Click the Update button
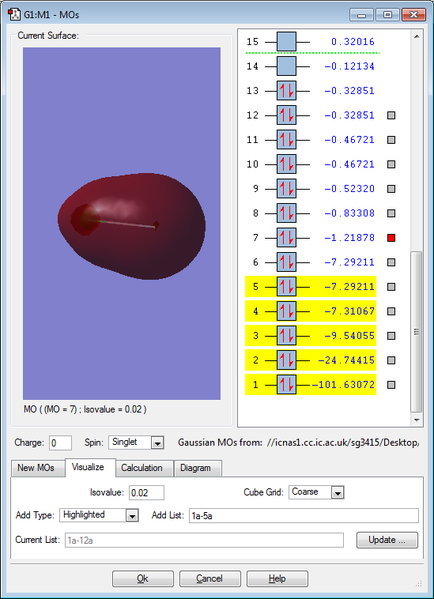The image size is (434, 599). 387,540
